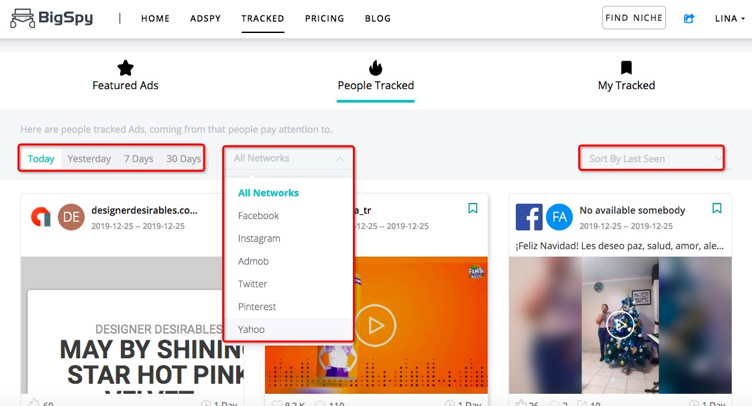Select the 30 Days time filter
The image size is (752, 406).
[184, 159]
